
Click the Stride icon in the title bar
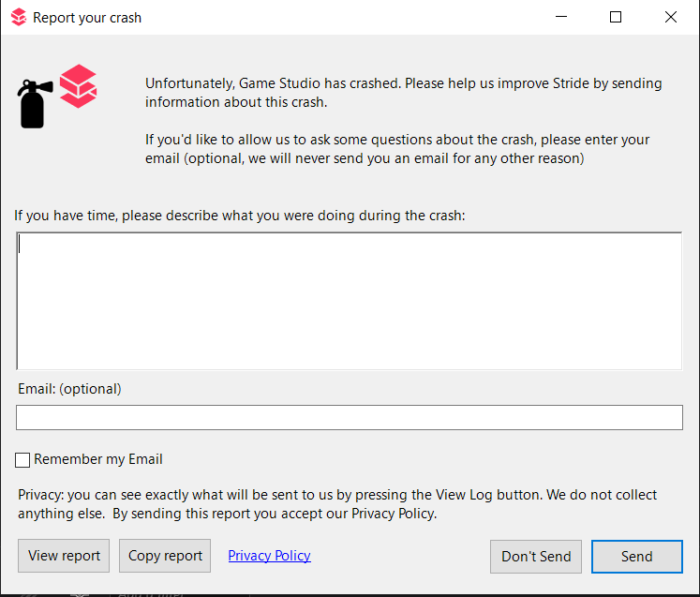coord(18,17)
